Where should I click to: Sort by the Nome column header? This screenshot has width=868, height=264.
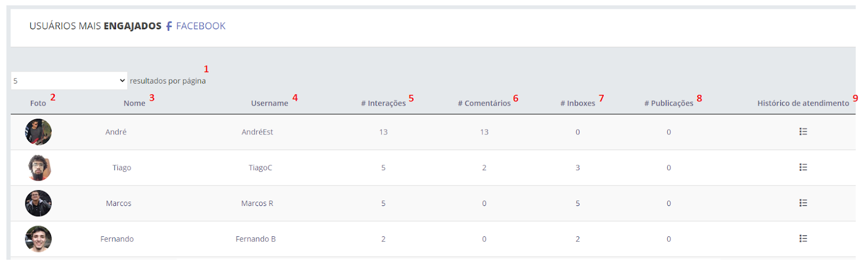point(134,103)
